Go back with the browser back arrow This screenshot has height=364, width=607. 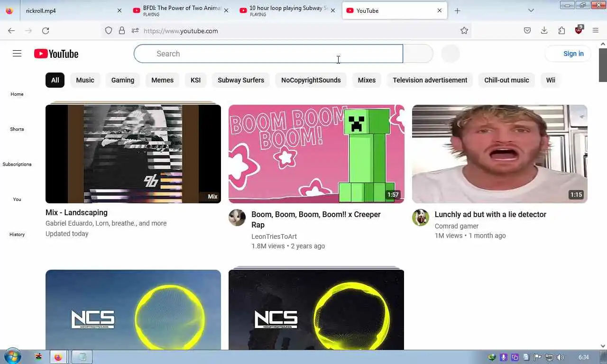(x=11, y=30)
